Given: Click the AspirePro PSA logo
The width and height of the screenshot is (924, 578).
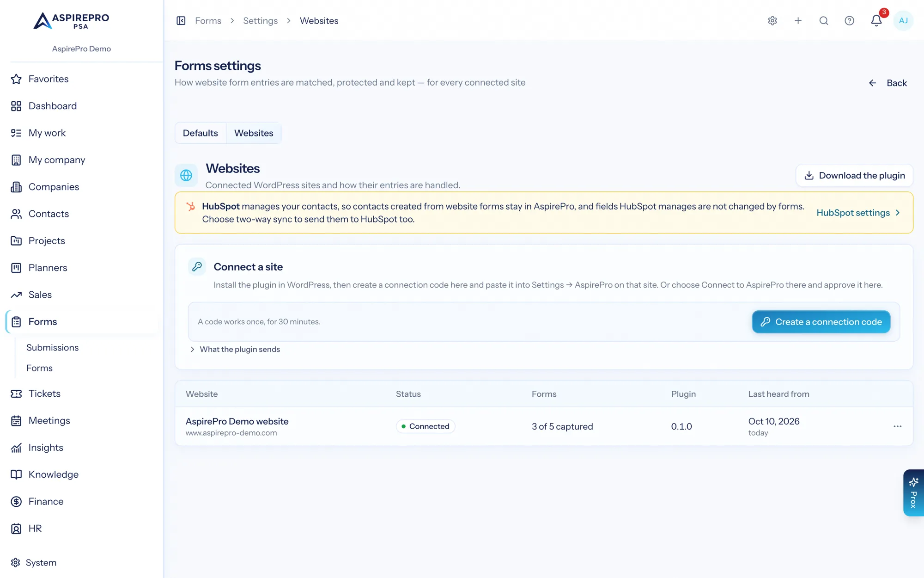Looking at the screenshot, I should point(72,21).
